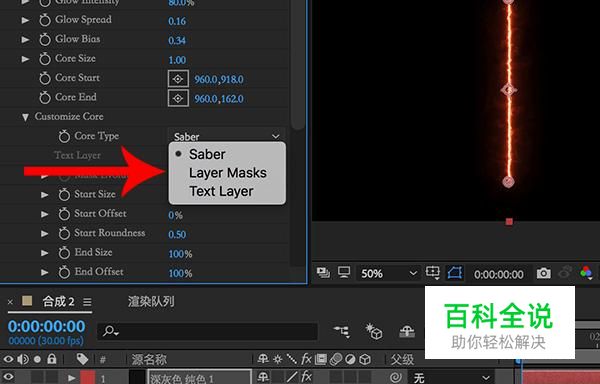Click Core Start value 960.0,918.0
Screen dimensions: 600x384
(219, 80)
